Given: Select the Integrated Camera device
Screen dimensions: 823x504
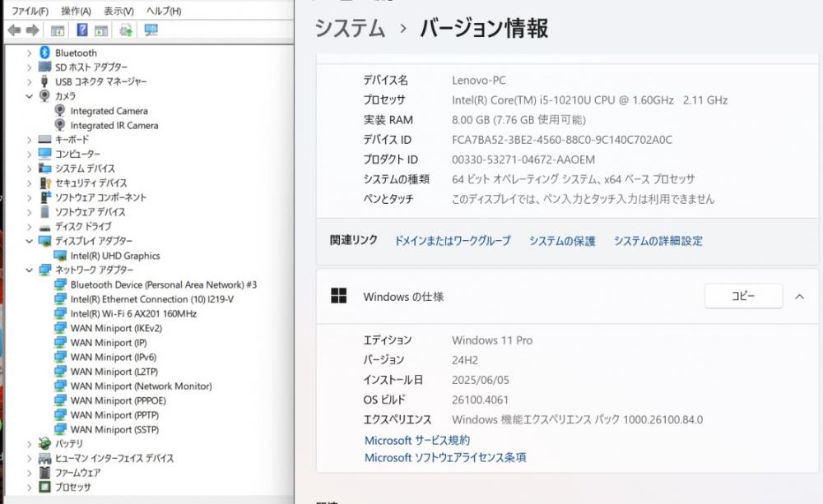Looking at the screenshot, I should tap(109, 111).
